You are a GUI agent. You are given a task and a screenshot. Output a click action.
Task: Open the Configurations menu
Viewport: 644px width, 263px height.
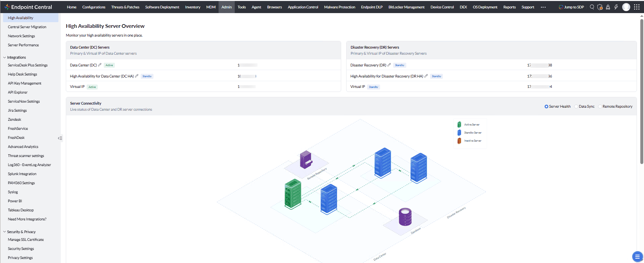click(x=94, y=7)
